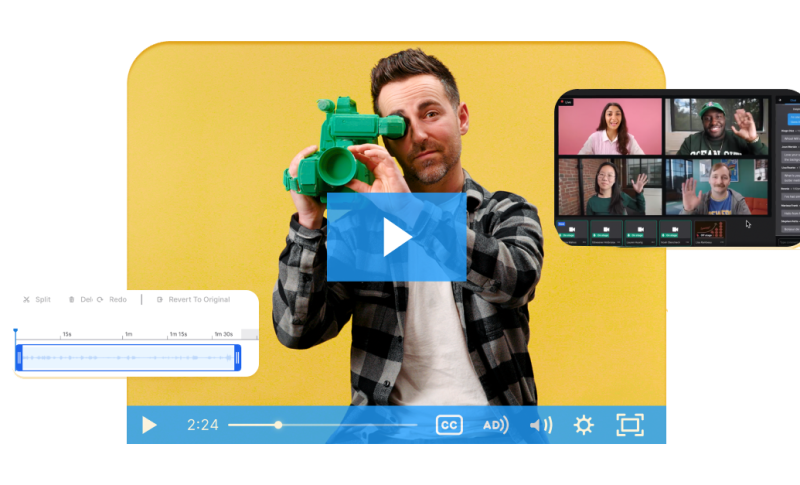Open video settings with the gear icon
Viewport: 800px width, 485px height.
[x=584, y=425]
